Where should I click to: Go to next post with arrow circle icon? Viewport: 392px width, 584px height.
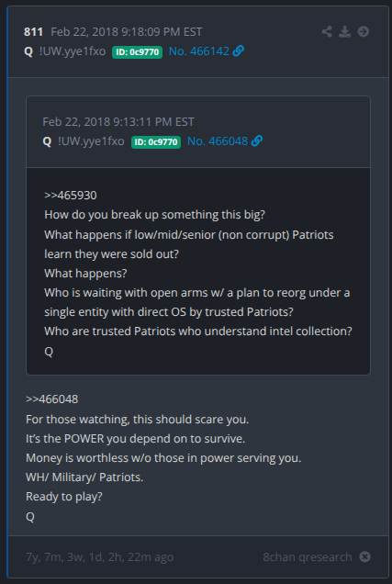pos(364,31)
